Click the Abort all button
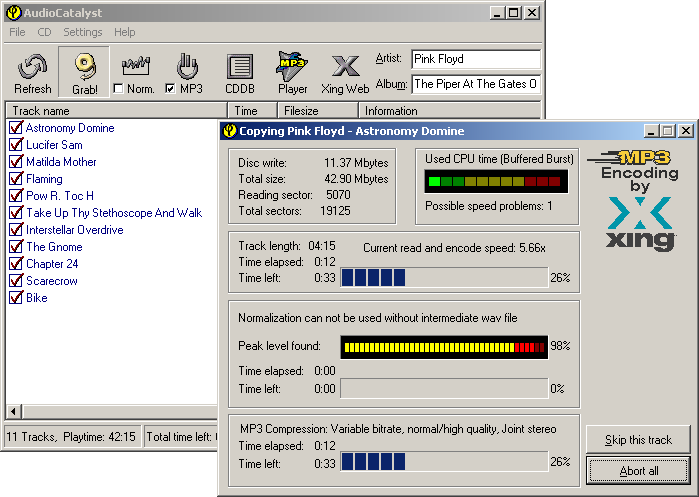Screen dimensions: 699x497 coord(638,471)
